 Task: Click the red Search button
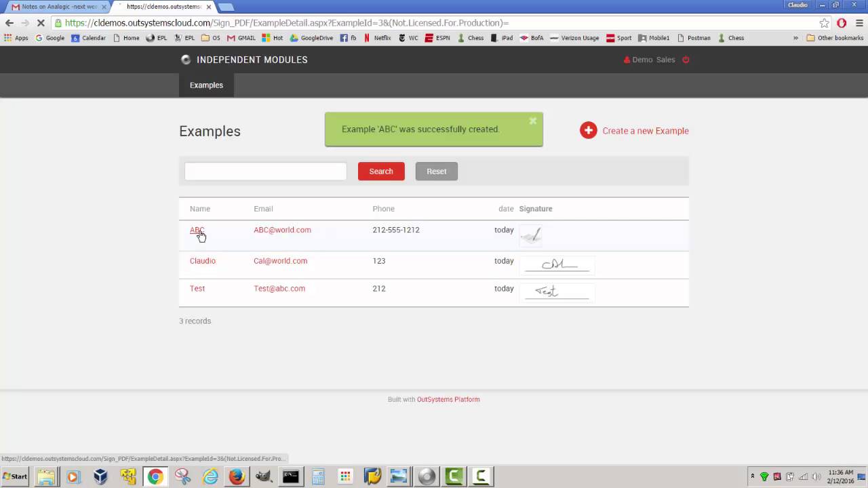[381, 171]
